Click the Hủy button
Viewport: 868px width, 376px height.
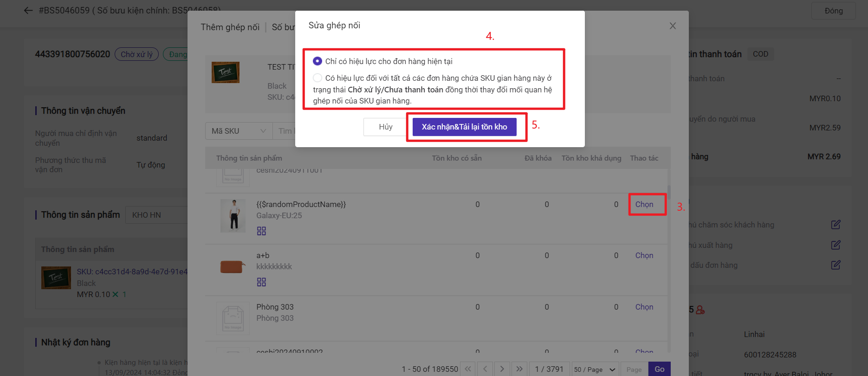386,127
